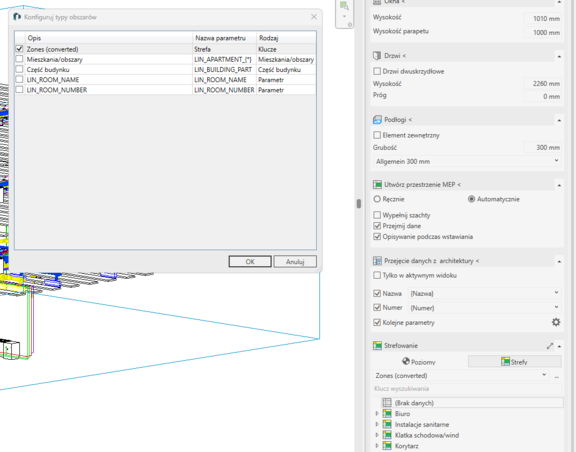
Task: Close the Konfiguruj typy obszarów dialog
Action: (x=314, y=17)
